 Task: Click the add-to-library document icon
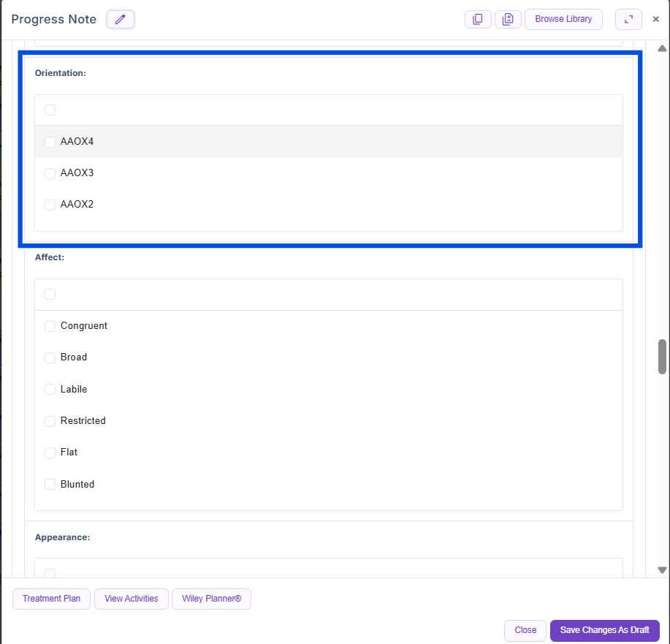(508, 20)
